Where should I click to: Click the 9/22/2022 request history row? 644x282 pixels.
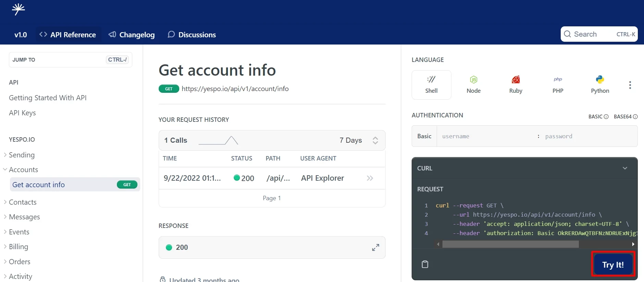click(x=272, y=178)
